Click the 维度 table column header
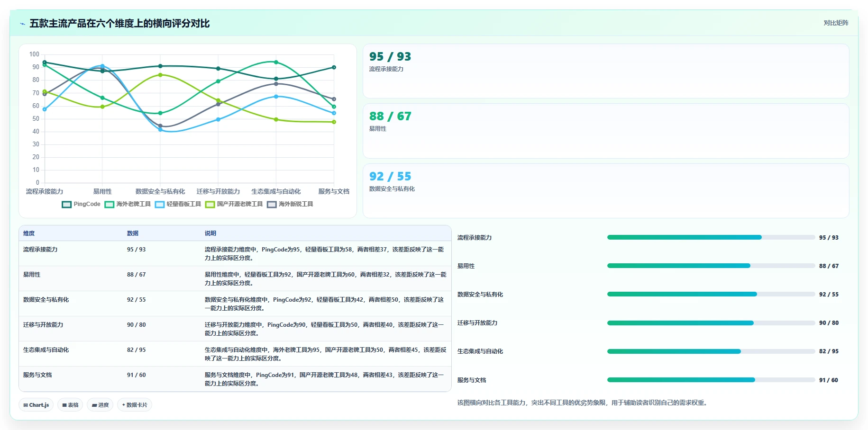Screen dimensions: 868x430 [x=29, y=233]
